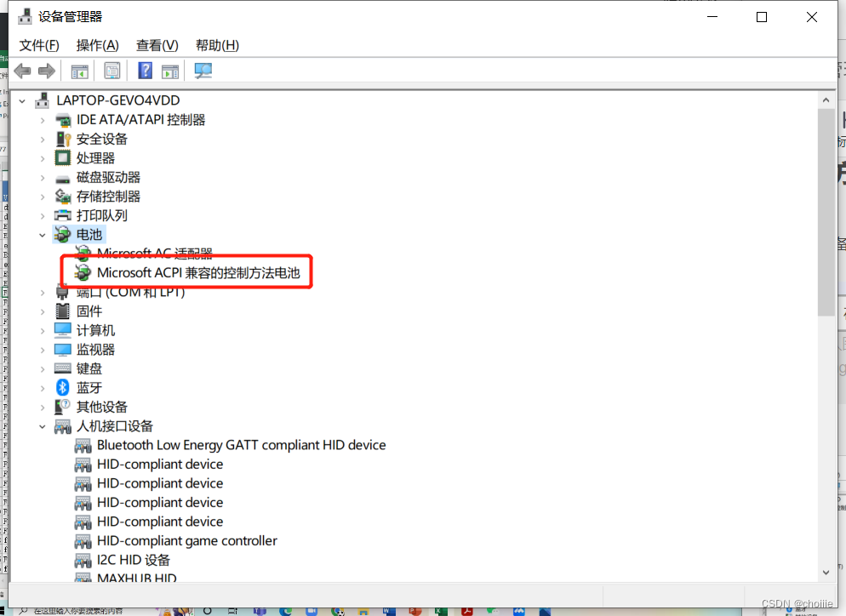Minimize the 设备管理器 window
The width and height of the screenshot is (846, 616).
coord(712,17)
